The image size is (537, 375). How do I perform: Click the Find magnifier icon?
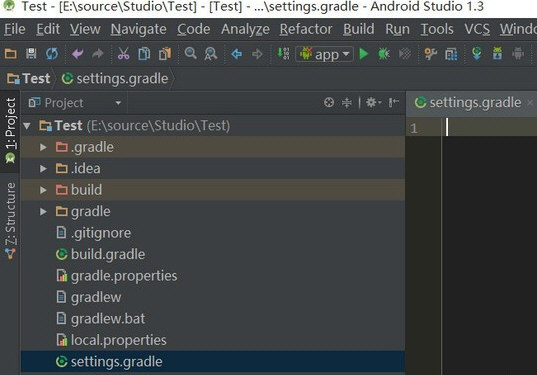(190, 54)
